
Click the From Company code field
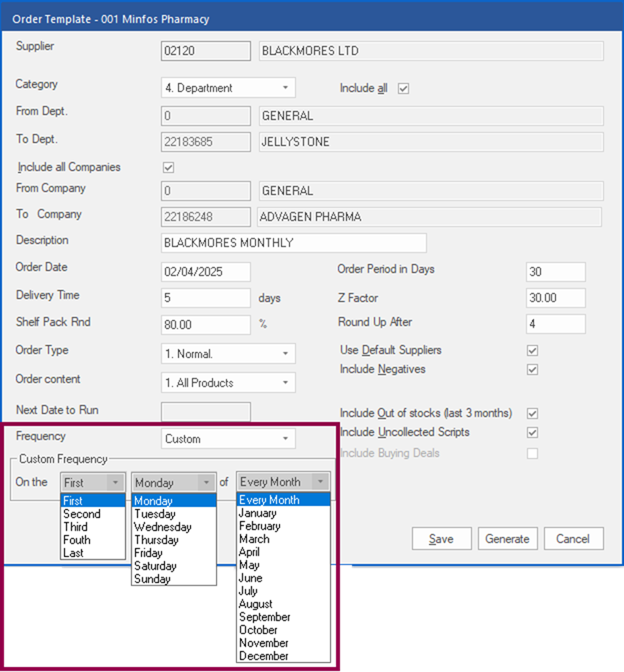(206, 190)
